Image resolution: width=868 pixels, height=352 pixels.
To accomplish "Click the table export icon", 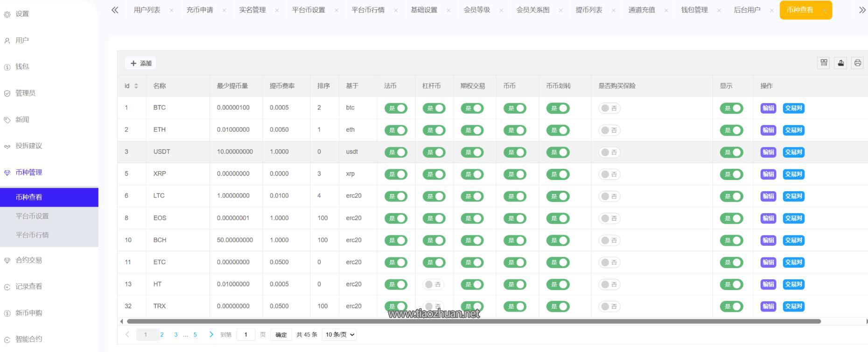I will tap(841, 63).
